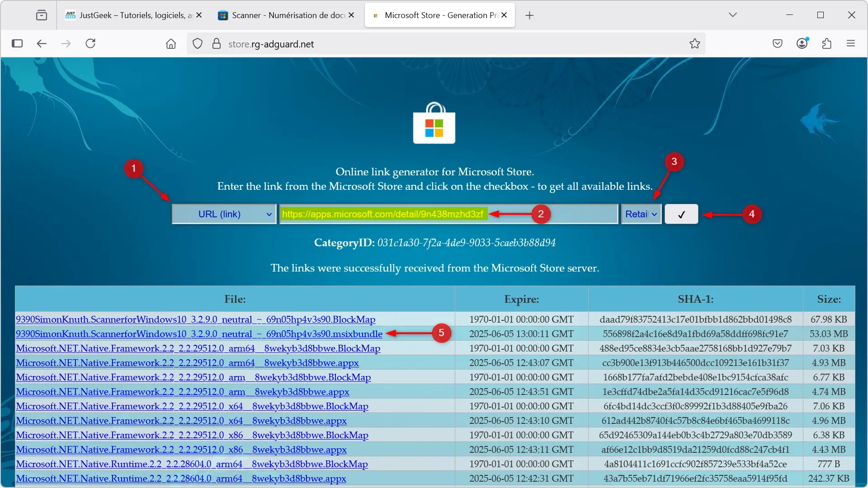The image size is (868, 488).
Task: Click the 53.03 MB size cell
Action: click(829, 334)
